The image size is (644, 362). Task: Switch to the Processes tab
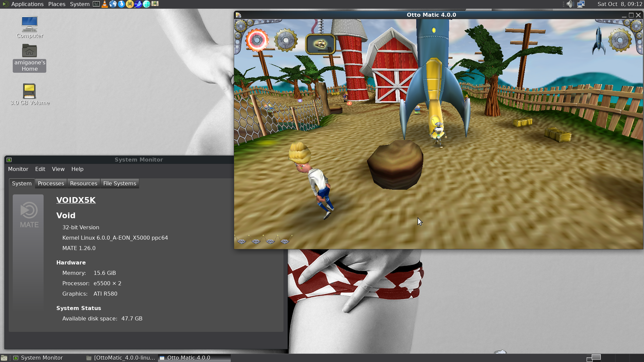[x=51, y=183]
